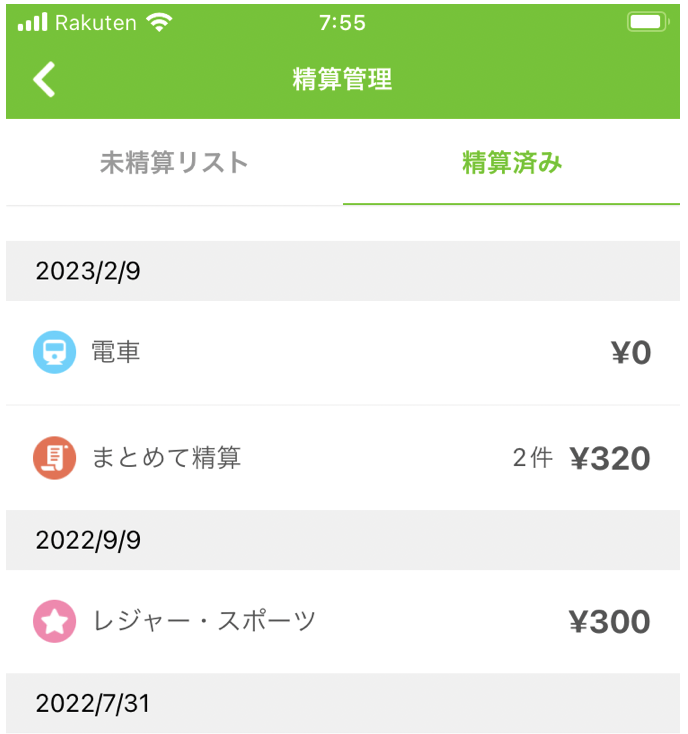This screenshot has height=734, width=688.
Task: Tap the signal strength bars icon
Action: click(x=32, y=22)
